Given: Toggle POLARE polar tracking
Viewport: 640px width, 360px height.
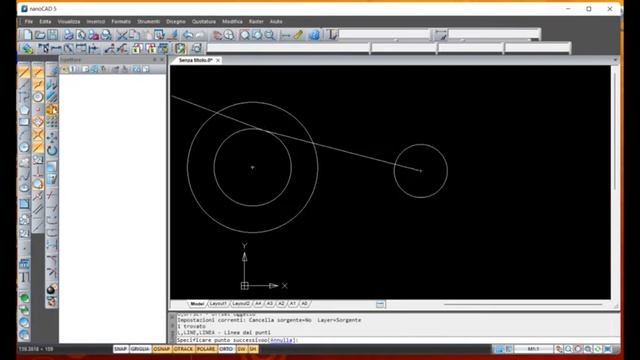Looking at the screenshot, I should click(x=206, y=349).
